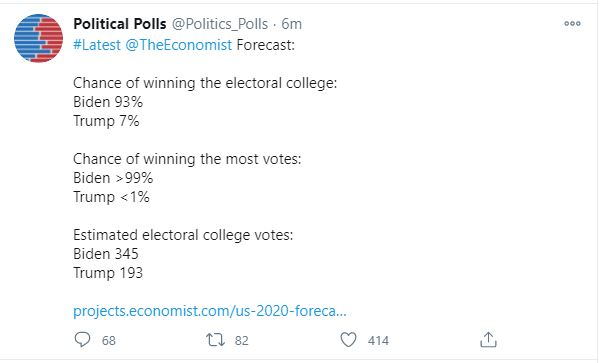The height and width of the screenshot is (363, 604).
Task: Click the 'Trump 193' text line
Action: click(x=108, y=273)
